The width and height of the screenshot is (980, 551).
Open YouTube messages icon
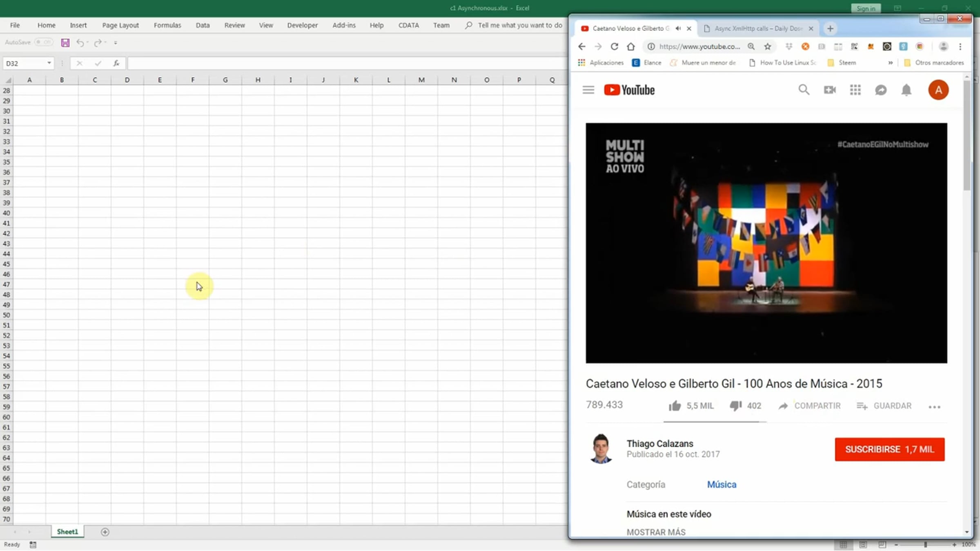(881, 90)
